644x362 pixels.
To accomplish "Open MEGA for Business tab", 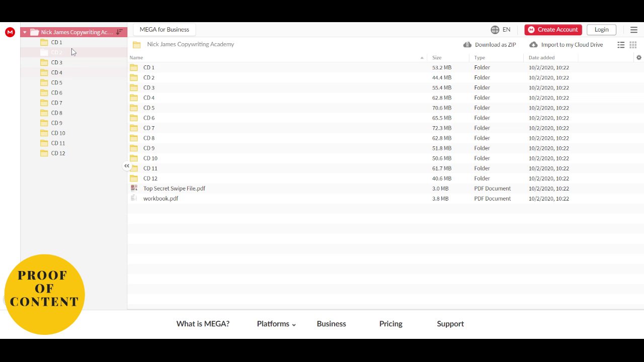I will tap(164, 30).
